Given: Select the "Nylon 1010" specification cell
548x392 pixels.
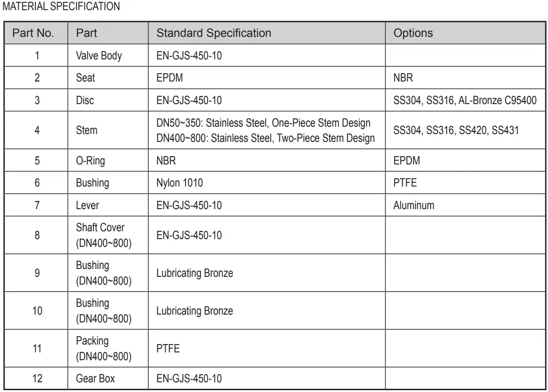Looking at the screenshot, I should pyautogui.click(x=180, y=183).
